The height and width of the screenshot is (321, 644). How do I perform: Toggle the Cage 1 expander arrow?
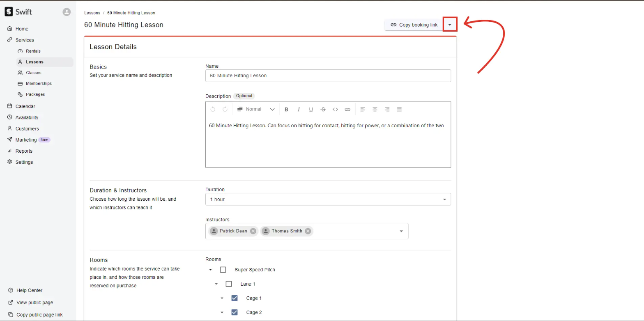[x=222, y=298]
